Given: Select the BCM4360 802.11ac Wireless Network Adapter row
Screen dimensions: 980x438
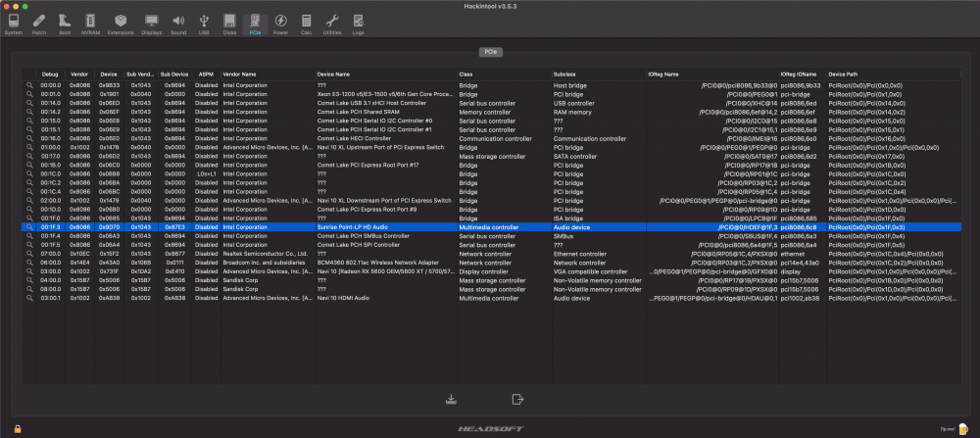Looking at the screenshot, I should point(491,263).
